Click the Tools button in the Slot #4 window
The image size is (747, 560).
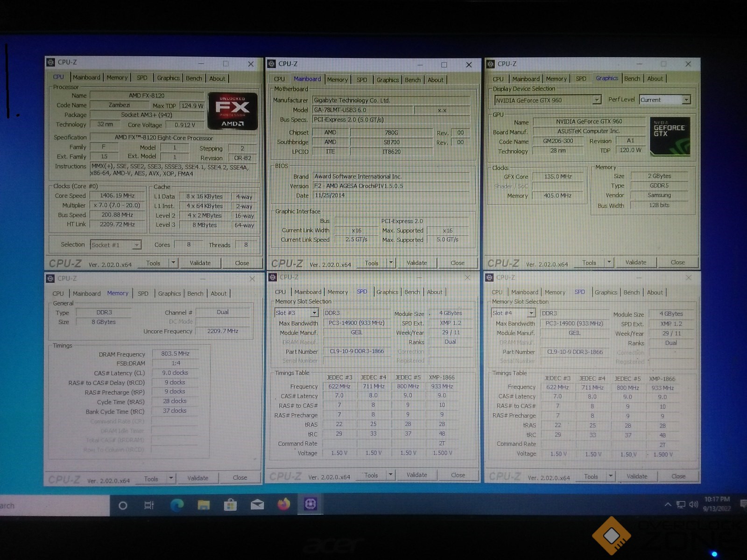591,476
